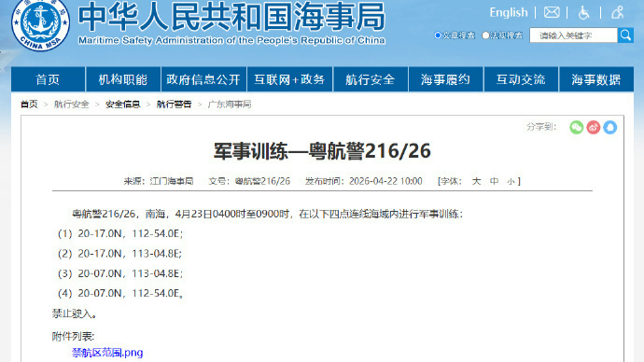Screen dimensions: 644x362
Task: Click the 来源：江门海事局 text
Action: coord(159,181)
